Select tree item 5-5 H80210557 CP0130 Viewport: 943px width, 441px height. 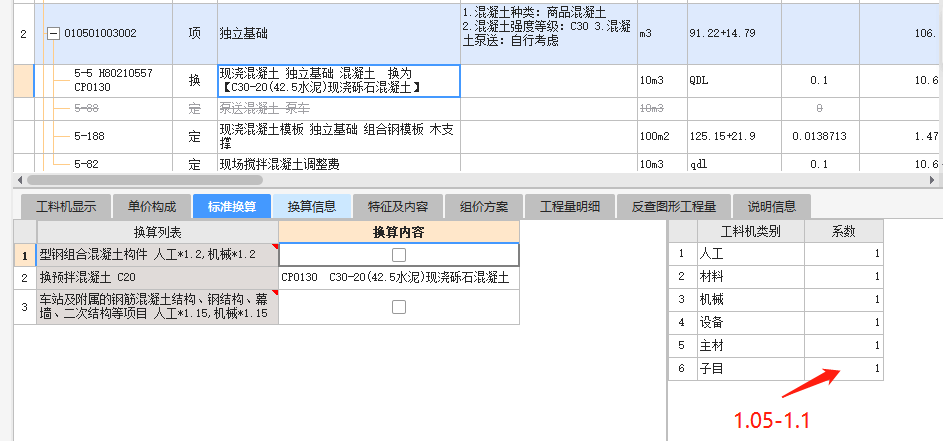point(114,81)
